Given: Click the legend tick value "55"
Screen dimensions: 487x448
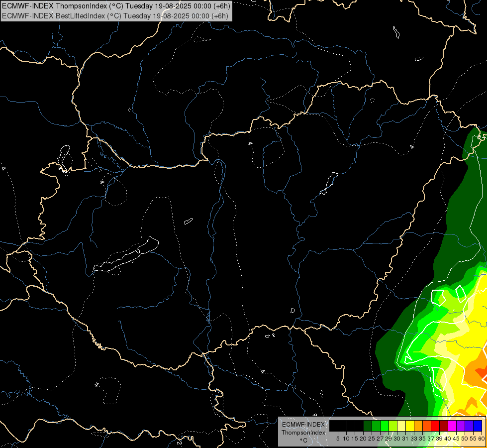Looking at the screenshot, I should tap(473, 439).
